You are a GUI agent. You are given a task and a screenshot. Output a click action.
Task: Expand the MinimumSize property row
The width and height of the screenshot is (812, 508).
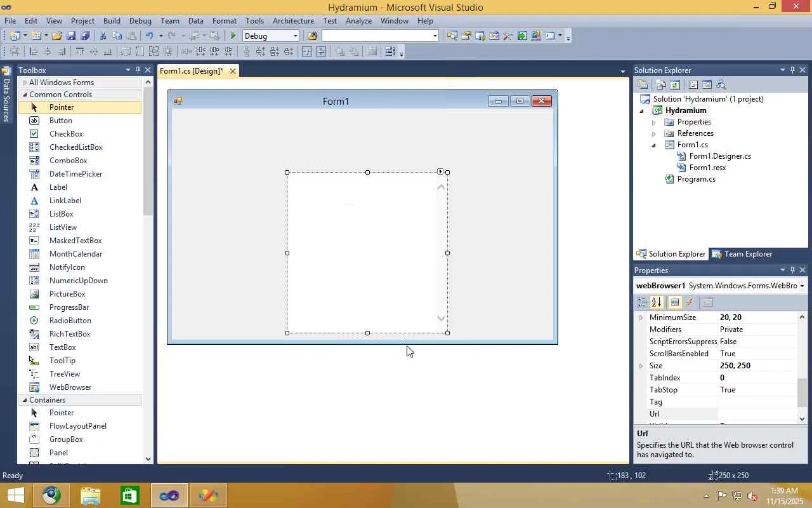tap(641, 317)
